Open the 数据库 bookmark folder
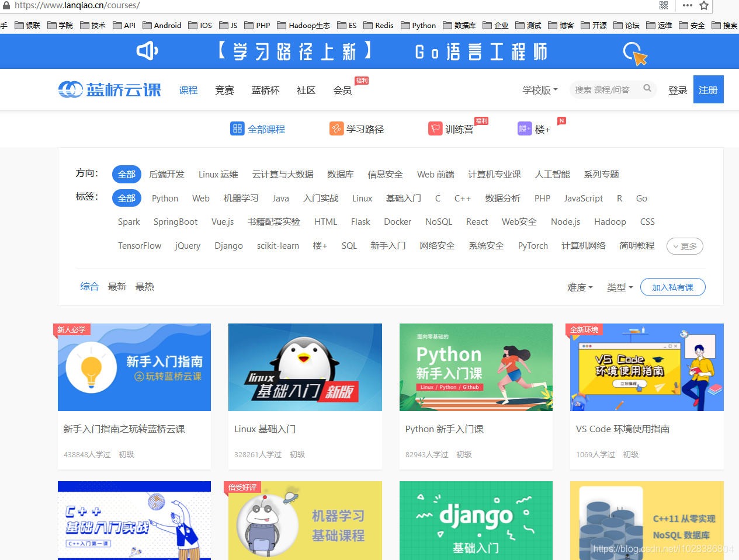The height and width of the screenshot is (560, 739). [459, 25]
